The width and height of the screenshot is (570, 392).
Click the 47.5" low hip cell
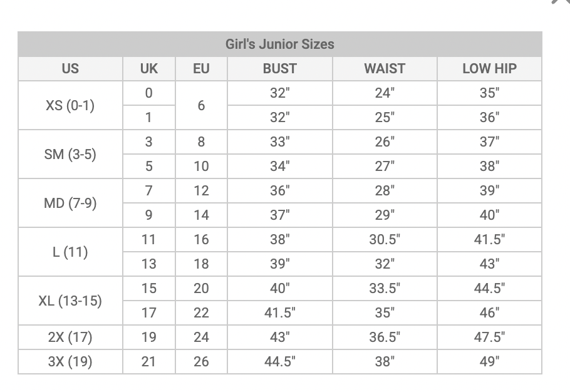pos(489,338)
